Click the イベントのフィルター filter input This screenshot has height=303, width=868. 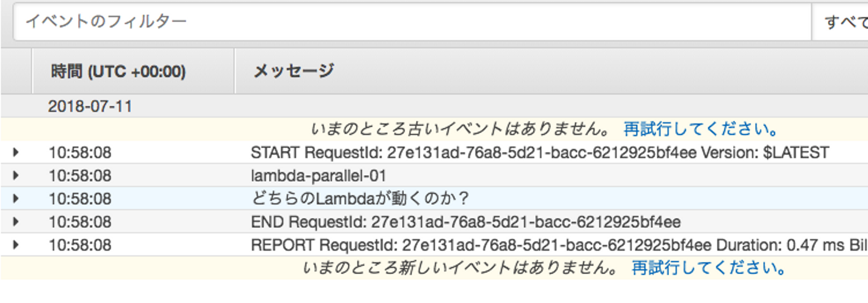tap(410, 22)
